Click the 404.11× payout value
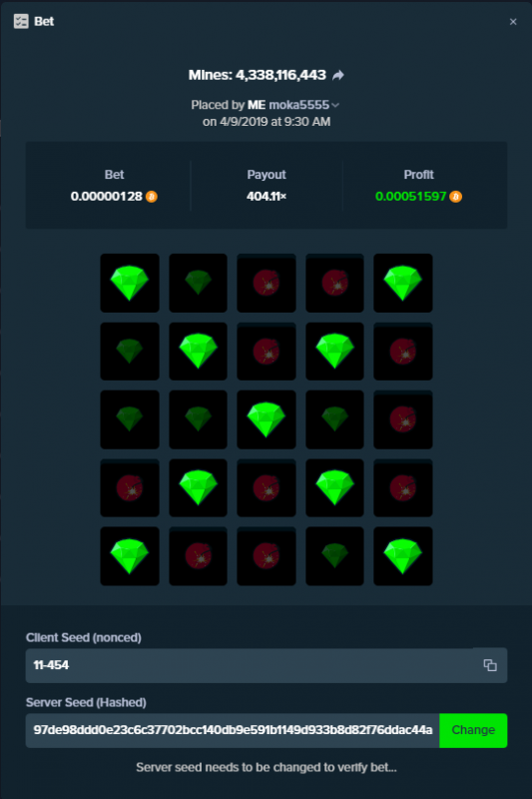Image resolution: width=532 pixels, height=799 pixels. (266, 196)
